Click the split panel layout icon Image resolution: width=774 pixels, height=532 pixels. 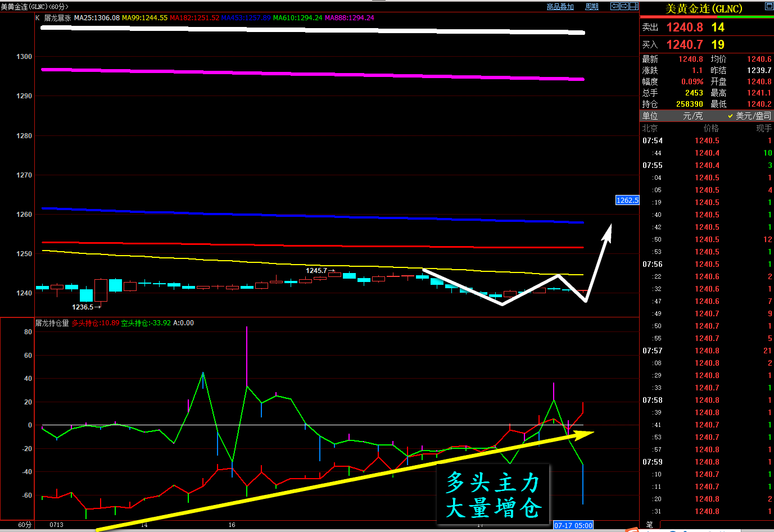pyautogui.click(x=633, y=6)
